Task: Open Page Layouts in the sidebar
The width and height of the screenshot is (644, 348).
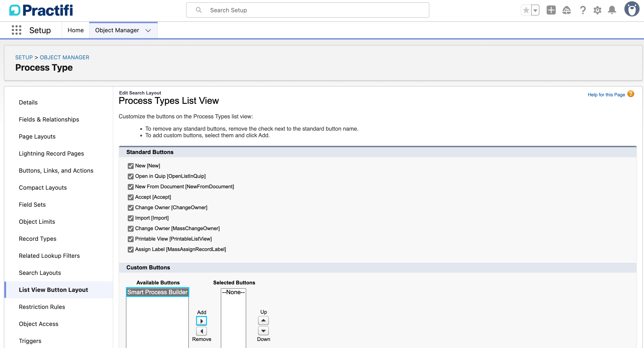Action: [x=37, y=136]
